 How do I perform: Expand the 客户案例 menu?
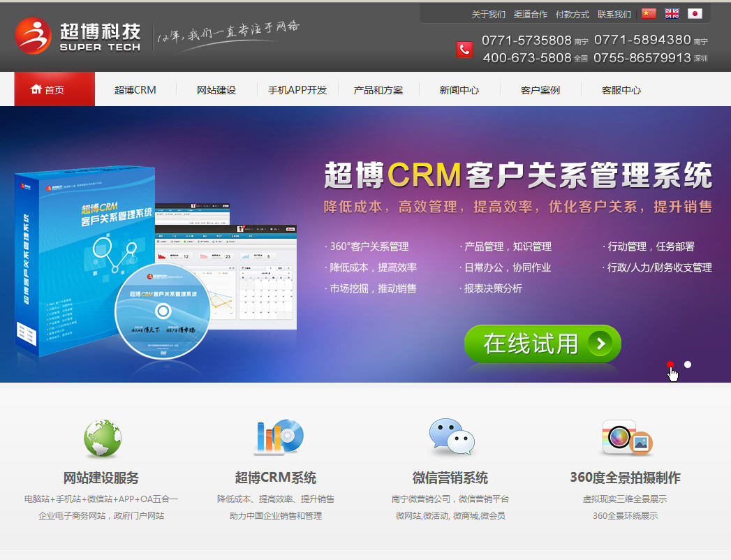[x=540, y=89]
